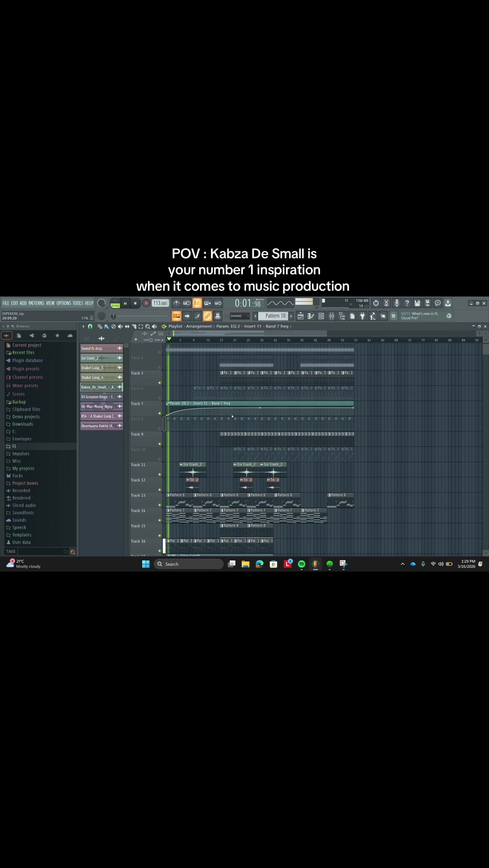
Task: Open the Playlist options menu arrow
Action: 83,327
